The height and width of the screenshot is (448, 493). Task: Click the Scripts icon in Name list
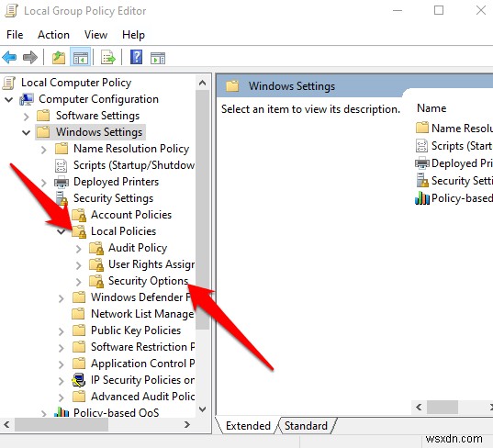(x=421, y=146)
